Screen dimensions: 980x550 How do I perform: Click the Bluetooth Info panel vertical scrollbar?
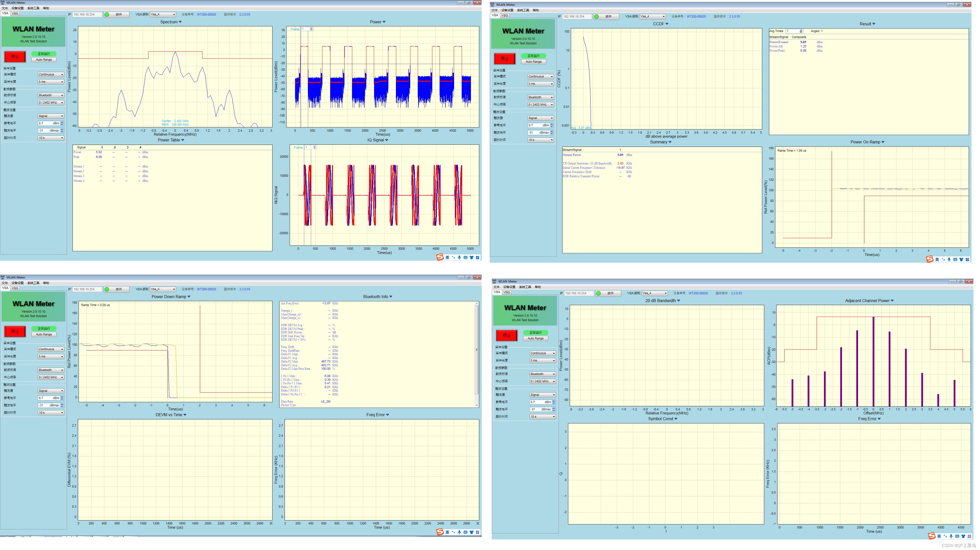477,350
